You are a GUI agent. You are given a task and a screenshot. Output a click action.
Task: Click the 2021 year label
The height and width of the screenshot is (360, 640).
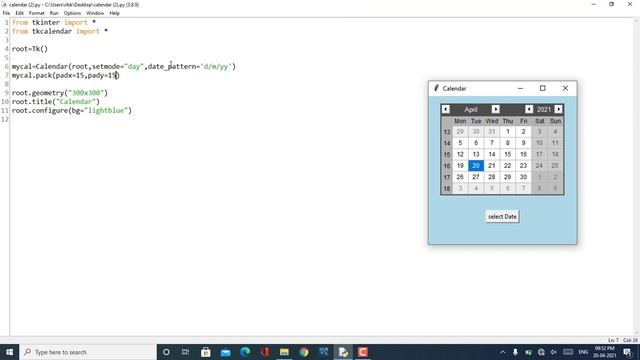pyautogui.click(x=544, y=109)
